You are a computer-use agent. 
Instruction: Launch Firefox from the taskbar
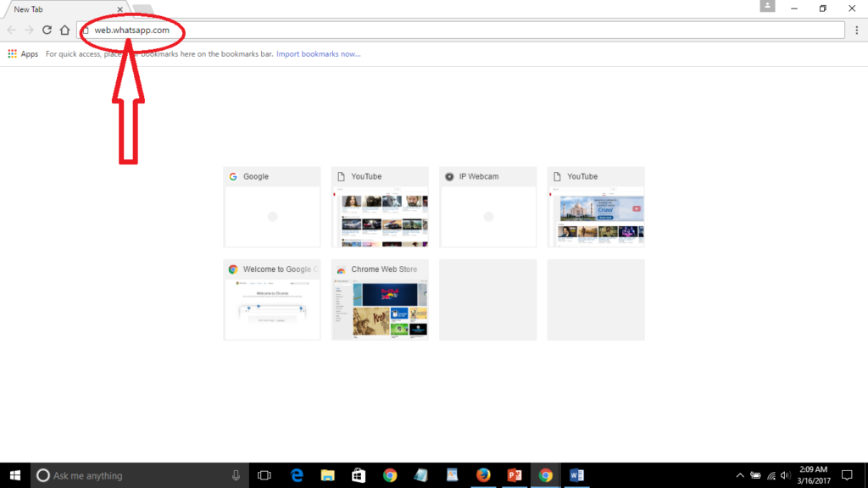[482, 475]
